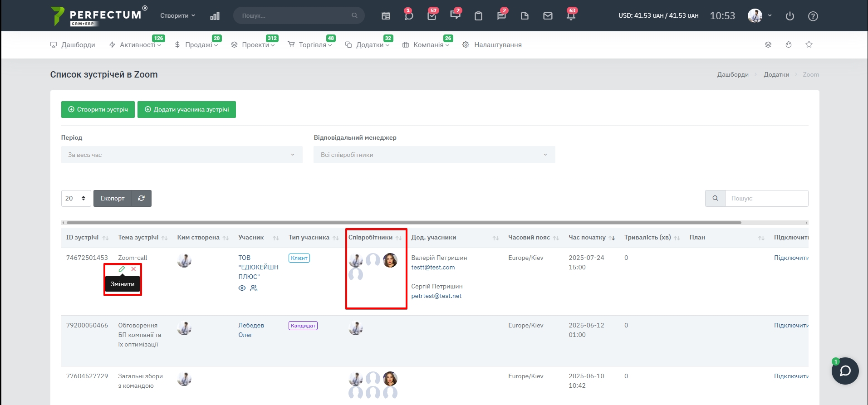Open the calendar panel icon in header

[x=386, y=16]
